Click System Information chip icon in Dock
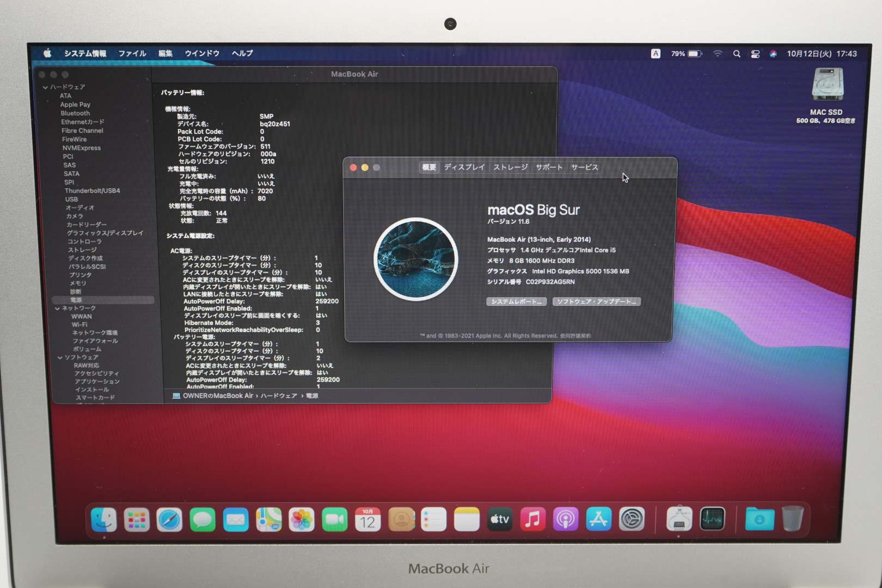The width and height of the screenshot is (882, 588). [x=679, y=519]
